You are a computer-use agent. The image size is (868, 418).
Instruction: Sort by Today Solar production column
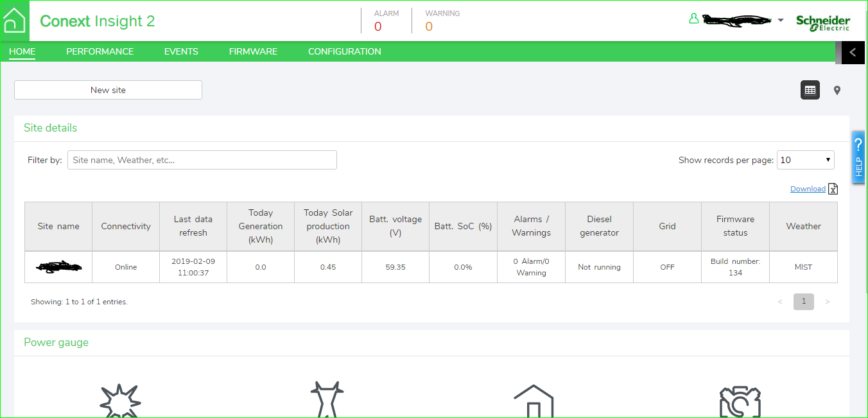(328, 226)
